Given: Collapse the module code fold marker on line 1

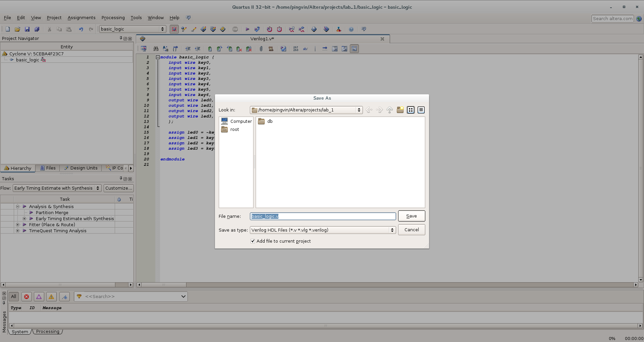Looking at the screenshot, I should (x=158, y=57).
